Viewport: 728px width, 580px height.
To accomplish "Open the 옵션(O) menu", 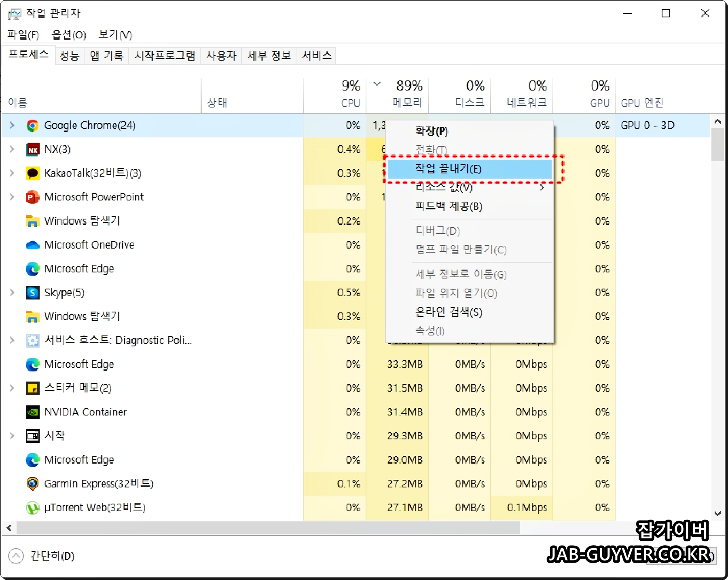I will [69, 35].
